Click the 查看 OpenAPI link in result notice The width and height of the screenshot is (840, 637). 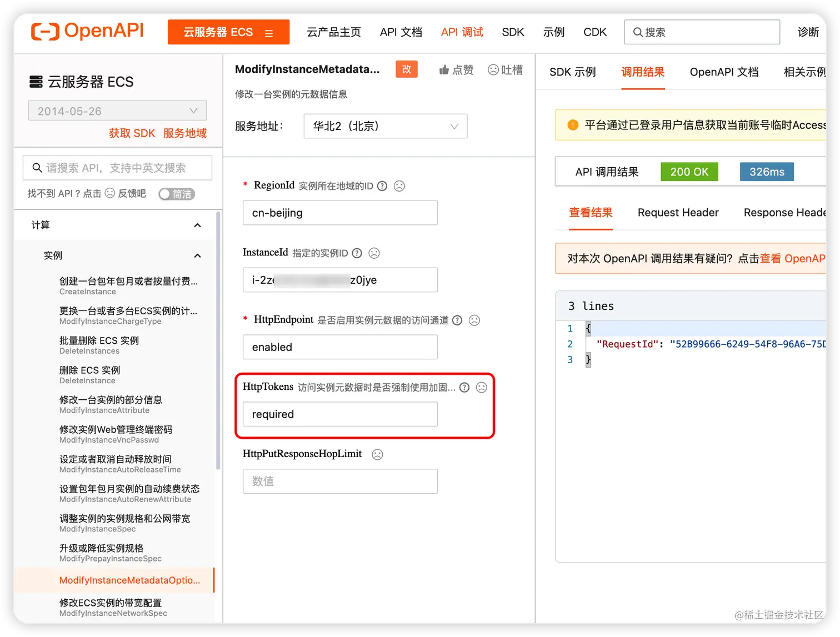(793, 259)
